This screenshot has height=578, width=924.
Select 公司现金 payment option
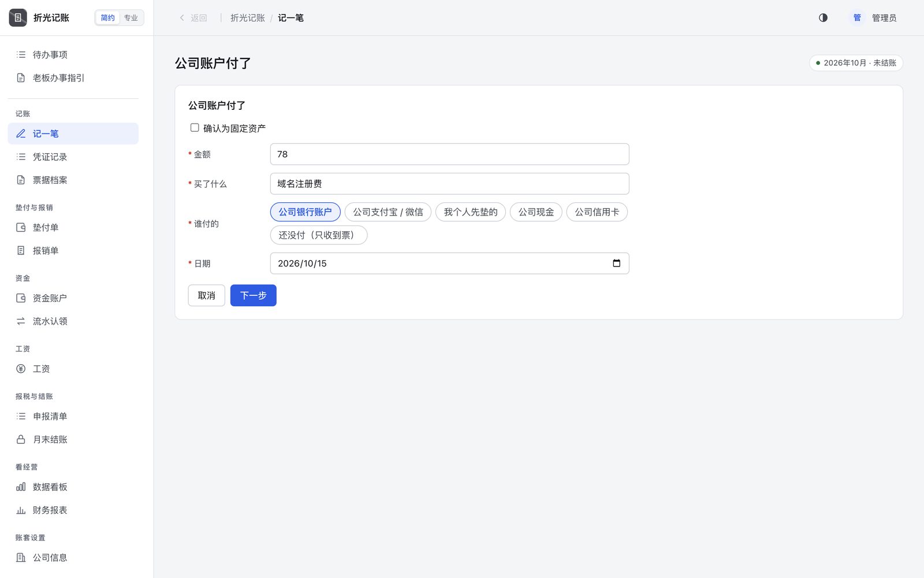click(x=536, y=212)
